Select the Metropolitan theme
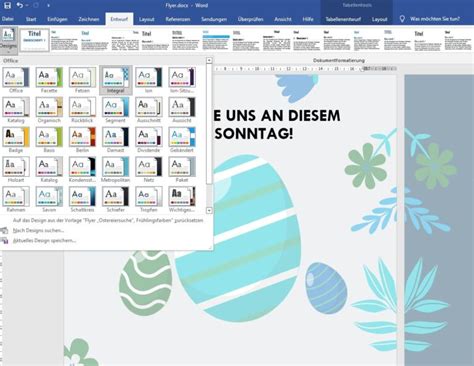 115,170
